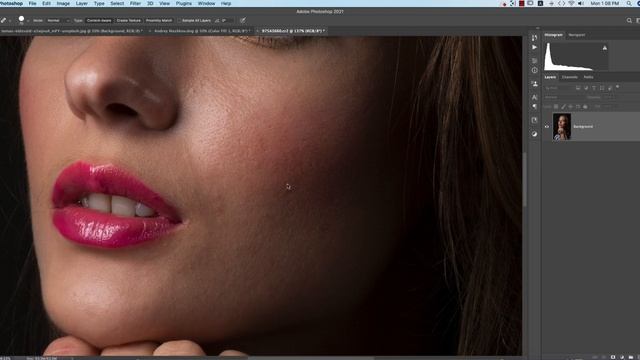Open the layer Opacity dropdown
This screenshot has width=640, height=360.
[x=609, y=97]
